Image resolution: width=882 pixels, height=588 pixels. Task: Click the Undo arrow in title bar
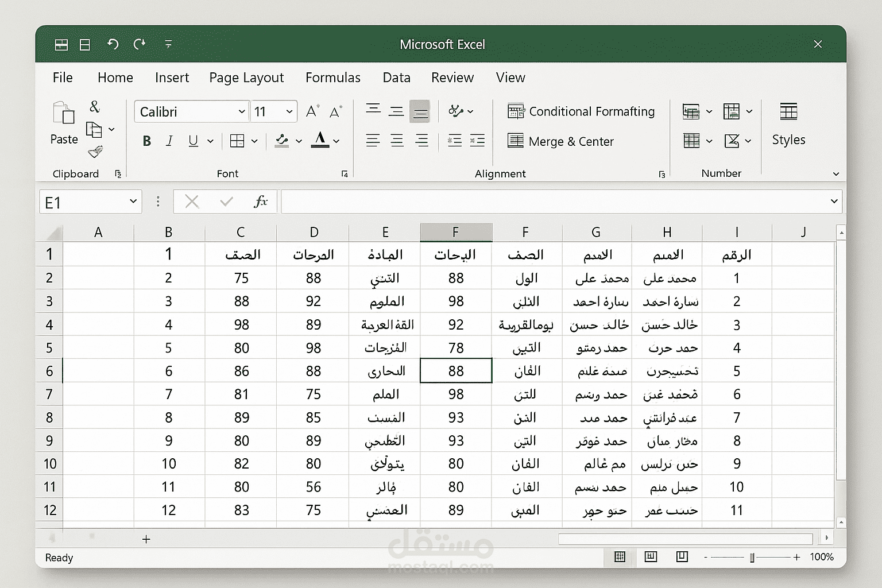pos(113,44)
